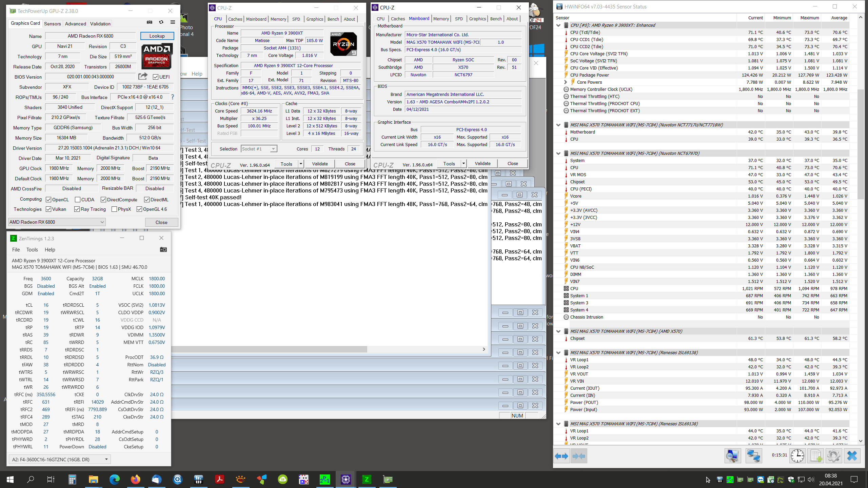Screen dimensions: 868x488
Task: Expand Core Powers tree item
Action: [566, 82]
